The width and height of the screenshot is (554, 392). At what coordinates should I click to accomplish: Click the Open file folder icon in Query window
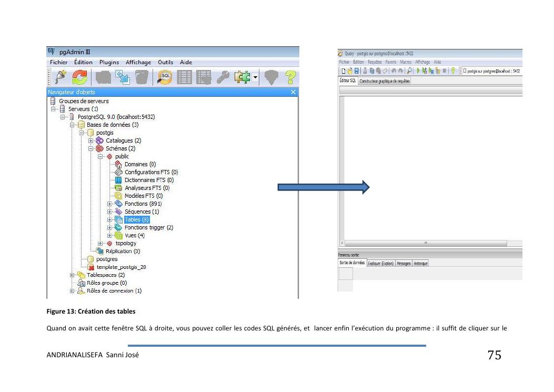pyautogui.click(x=350, y=71)
